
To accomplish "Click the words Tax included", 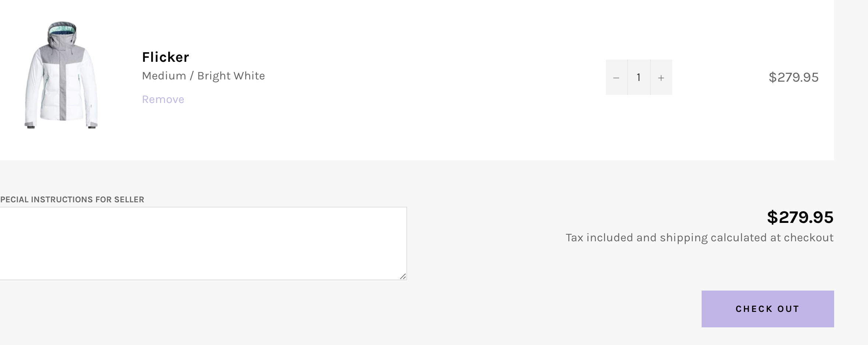I will pyautogui.click(x=599, y=238).
